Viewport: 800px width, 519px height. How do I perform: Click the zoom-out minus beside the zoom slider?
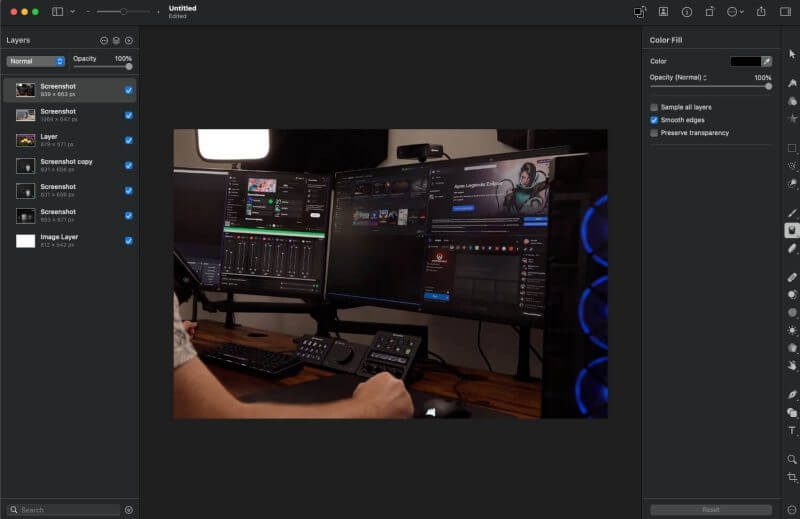tap(88, 12)
